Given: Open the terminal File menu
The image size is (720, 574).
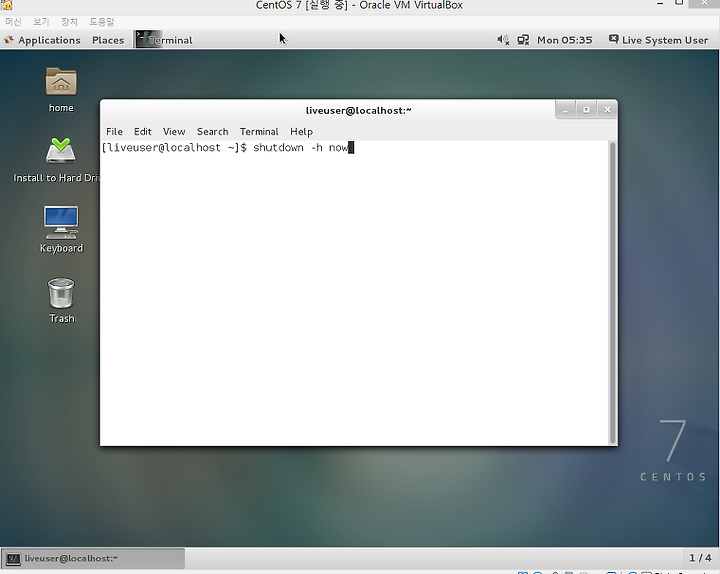Looking at the screenshot, I should pos(114,132).
